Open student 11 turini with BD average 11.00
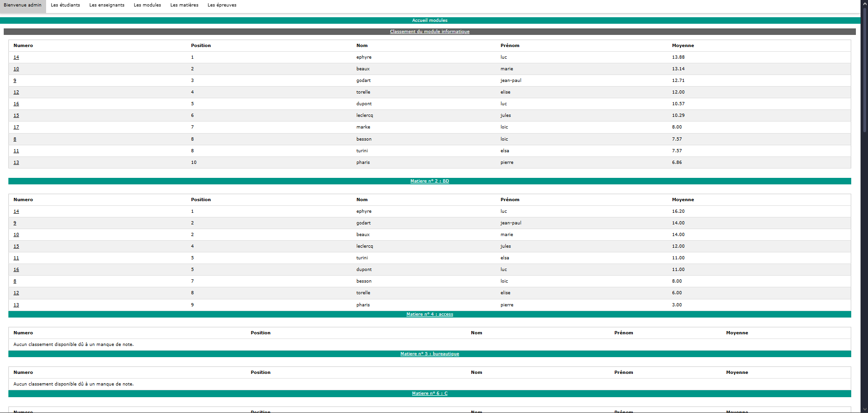868x413 pixels. point(16,258)
